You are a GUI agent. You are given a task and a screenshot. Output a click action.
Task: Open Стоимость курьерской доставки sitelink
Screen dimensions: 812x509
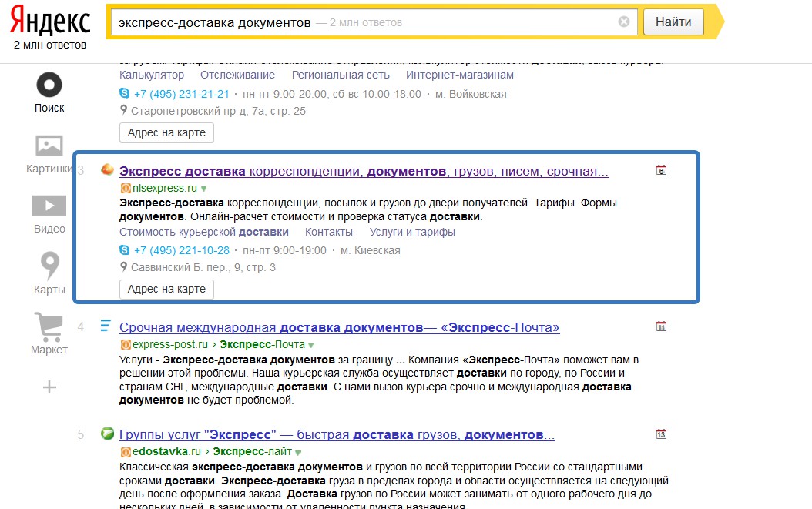point(204,232)
